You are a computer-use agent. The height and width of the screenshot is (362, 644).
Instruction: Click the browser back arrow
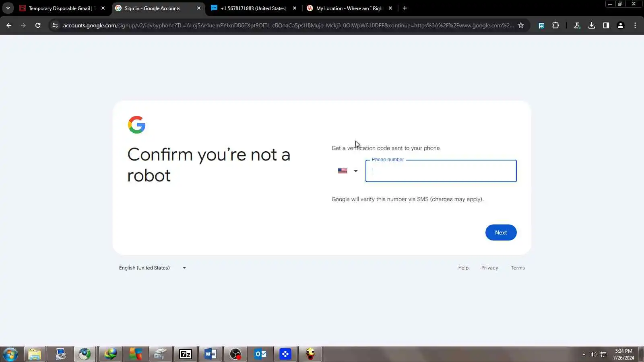(x=9, y=25)
